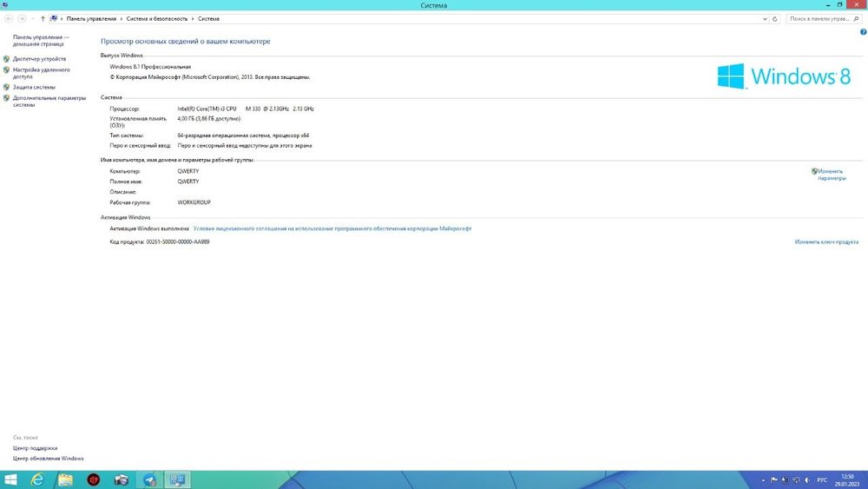
Task: Click shield icon beside 'Защита системы'
Action: [x=7, y=87]
